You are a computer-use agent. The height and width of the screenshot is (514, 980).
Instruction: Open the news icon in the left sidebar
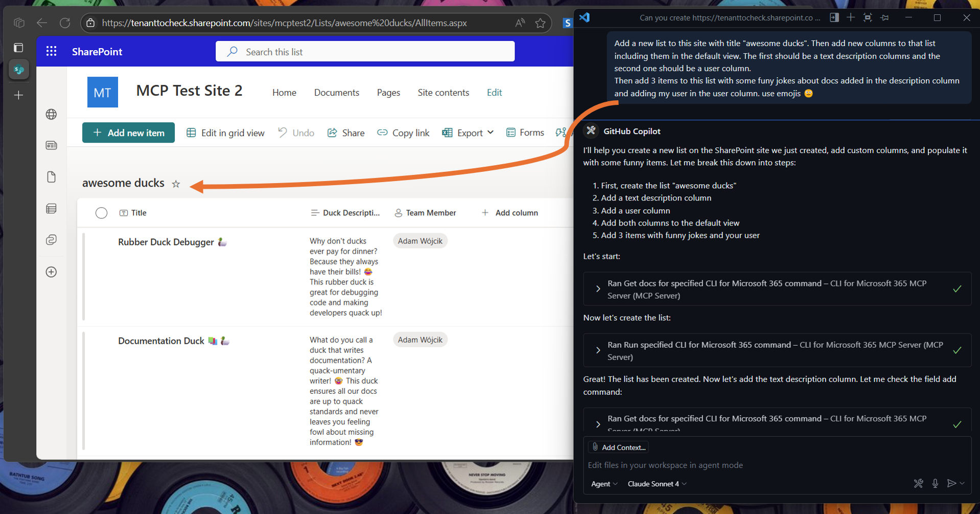(51, 145)
